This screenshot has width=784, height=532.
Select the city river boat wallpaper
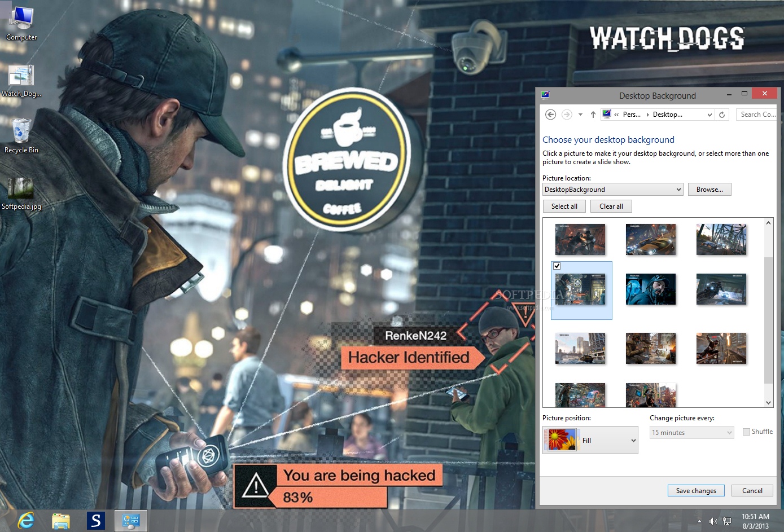click(580, 348)
